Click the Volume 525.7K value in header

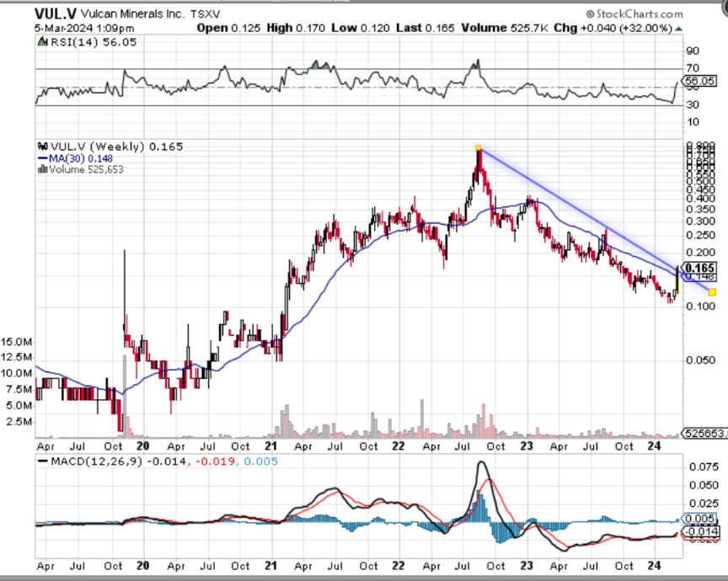pos(505,29)
